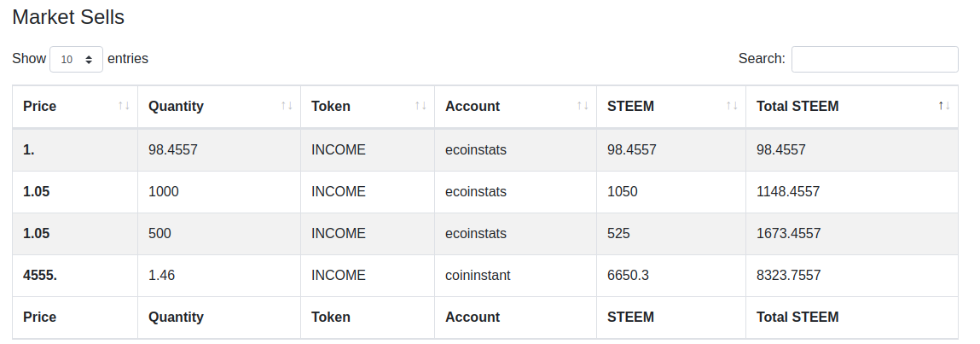Click the Account column header text
980x344 pixels.
pos(473,107)
